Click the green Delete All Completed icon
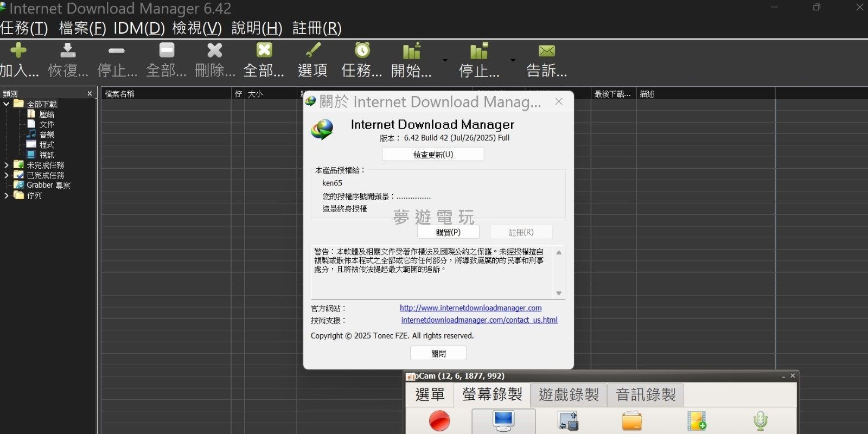 point(264,51)
